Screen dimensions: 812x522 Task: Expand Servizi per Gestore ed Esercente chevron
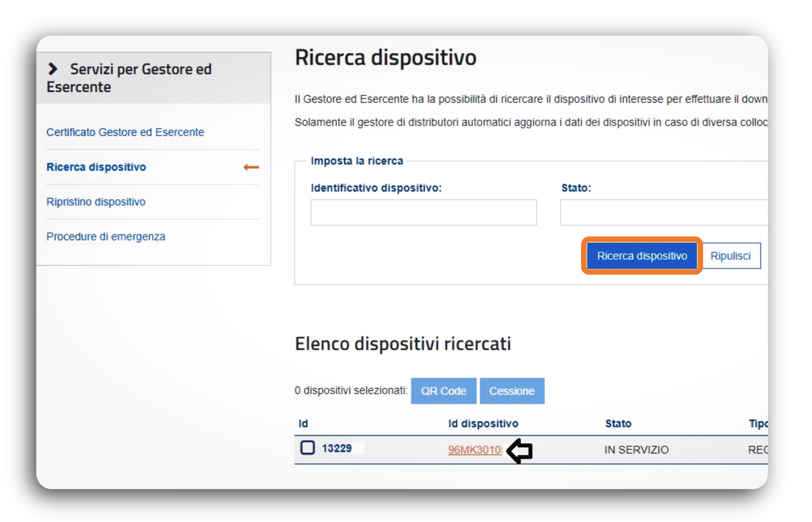[x=53, y=69]
